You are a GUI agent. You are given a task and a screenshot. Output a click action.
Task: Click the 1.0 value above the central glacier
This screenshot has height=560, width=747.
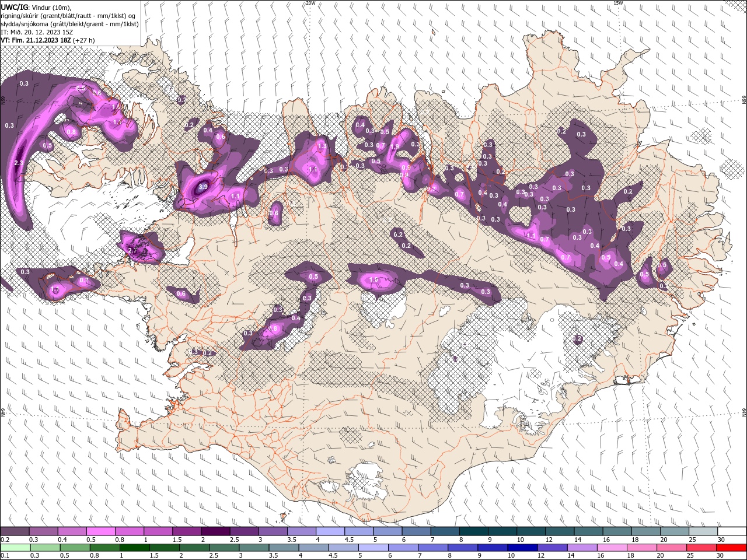(x=374, y=280)
